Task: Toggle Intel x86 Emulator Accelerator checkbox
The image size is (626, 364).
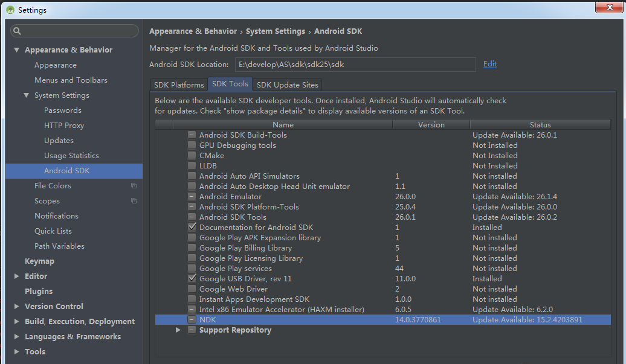Action: [x=192, y=310]
